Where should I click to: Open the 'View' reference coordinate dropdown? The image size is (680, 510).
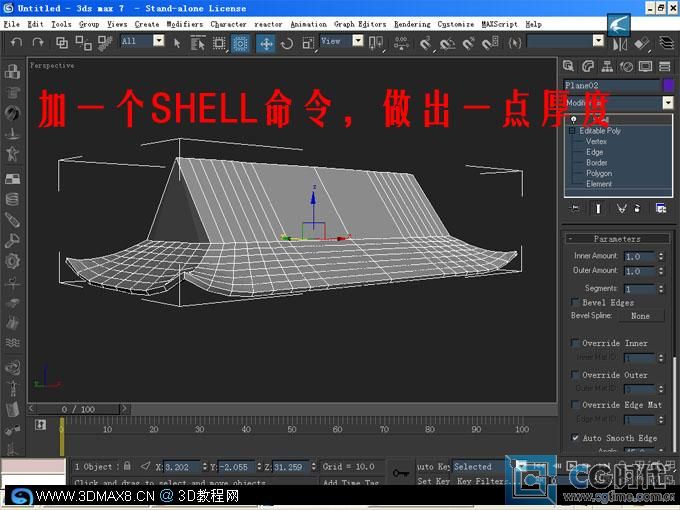(357, 41)
